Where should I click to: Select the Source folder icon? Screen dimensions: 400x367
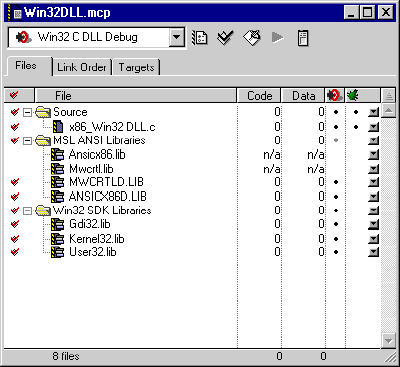point(43,112)
